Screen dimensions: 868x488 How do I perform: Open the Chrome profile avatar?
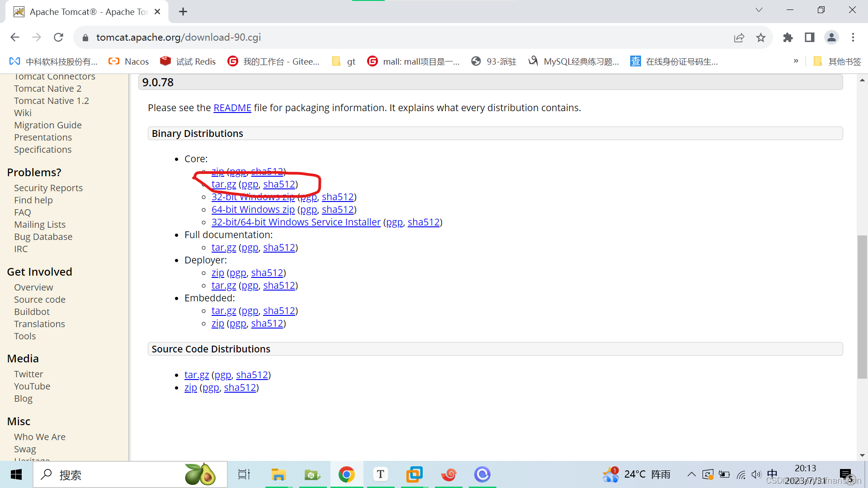pyautogui.click(x=831, y=38)
